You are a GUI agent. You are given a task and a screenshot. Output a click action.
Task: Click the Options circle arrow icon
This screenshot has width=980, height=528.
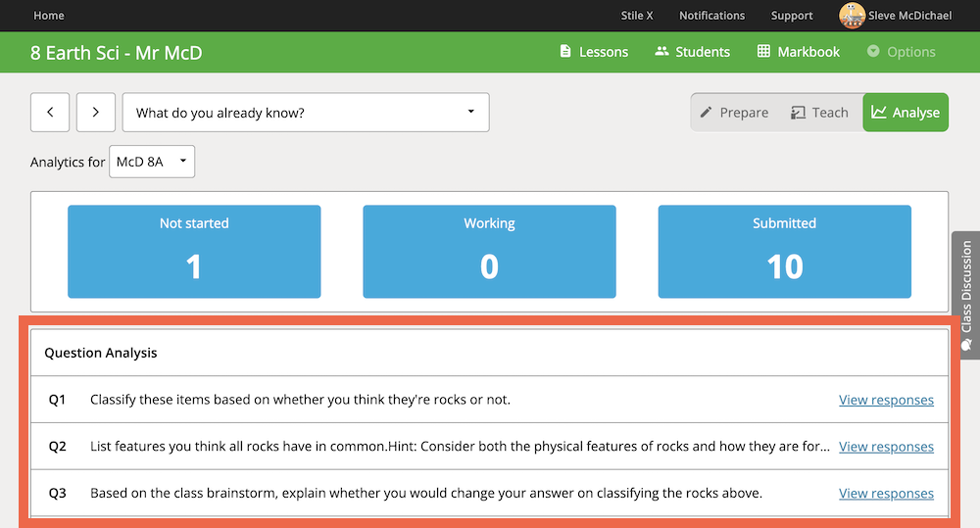click(873, 51)
